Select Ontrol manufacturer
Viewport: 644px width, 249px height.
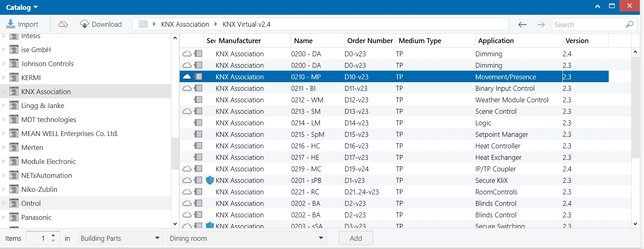(31, 203)
